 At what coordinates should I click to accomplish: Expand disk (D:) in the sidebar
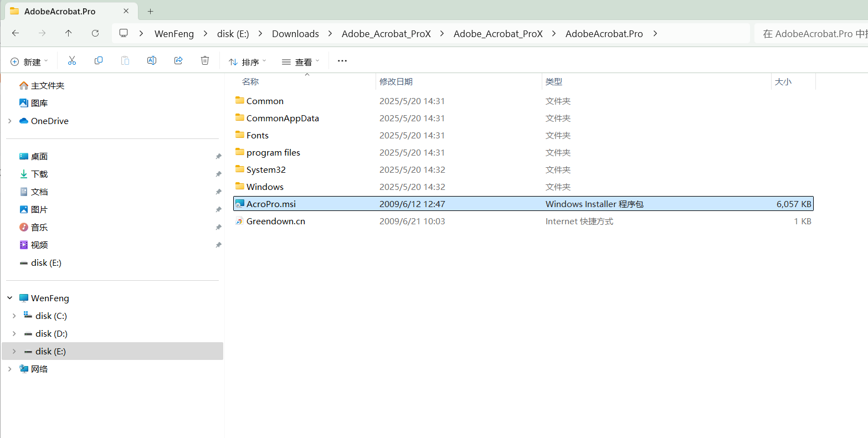tap(14, 333)
